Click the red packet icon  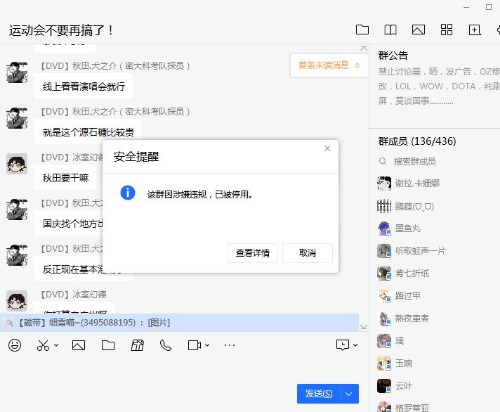pyautogui.click(x=137, y=345)
